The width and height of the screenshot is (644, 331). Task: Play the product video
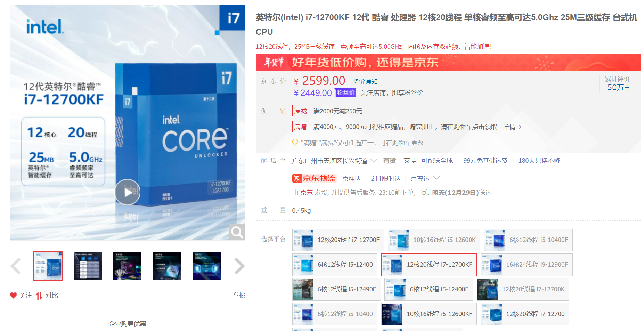(x=128, y=192)
